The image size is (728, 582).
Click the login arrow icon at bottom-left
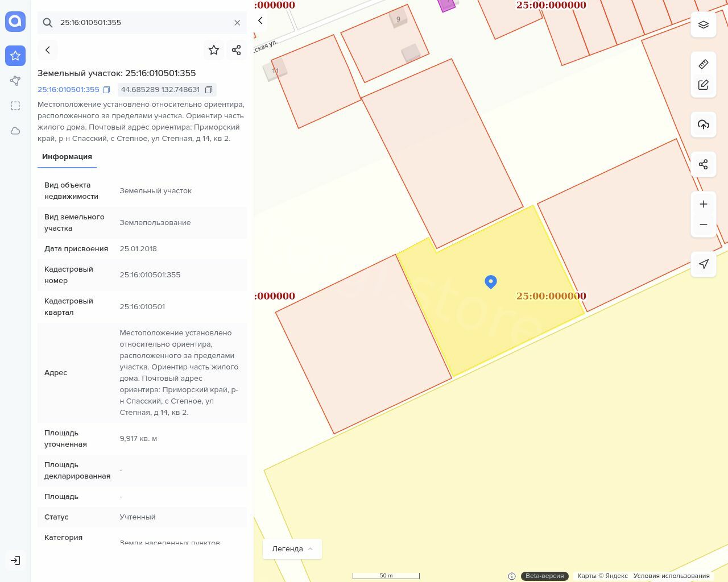[15, 560]
